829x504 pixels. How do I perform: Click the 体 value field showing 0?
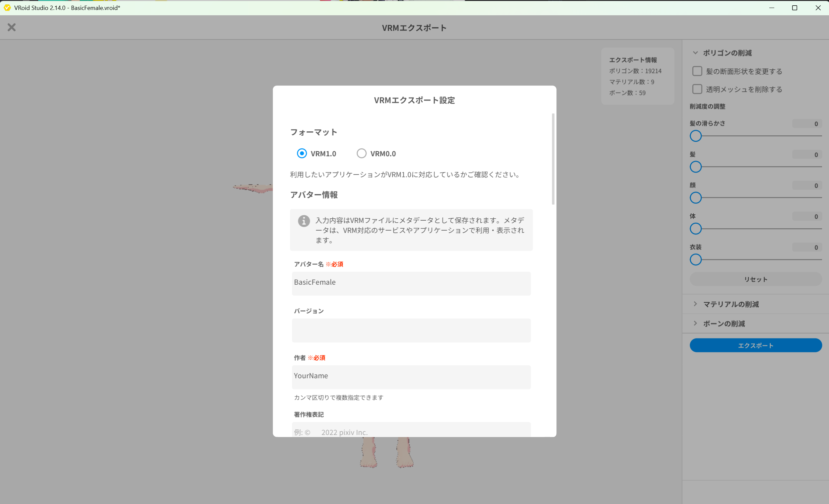pos(807,216)
